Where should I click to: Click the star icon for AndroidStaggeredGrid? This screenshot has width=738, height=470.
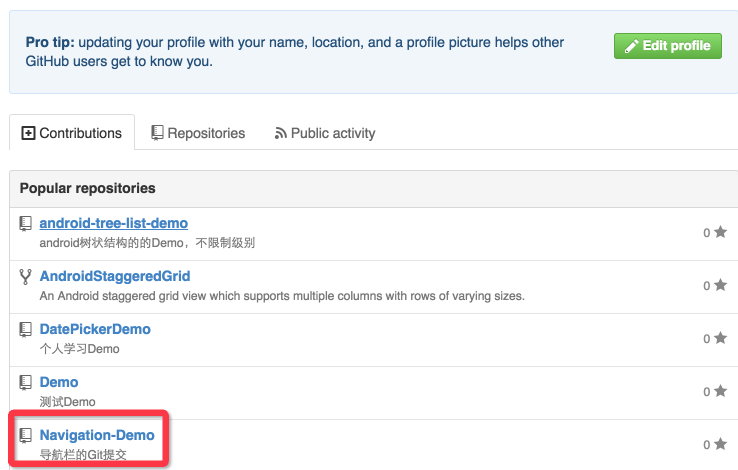(x=720, y=286)
